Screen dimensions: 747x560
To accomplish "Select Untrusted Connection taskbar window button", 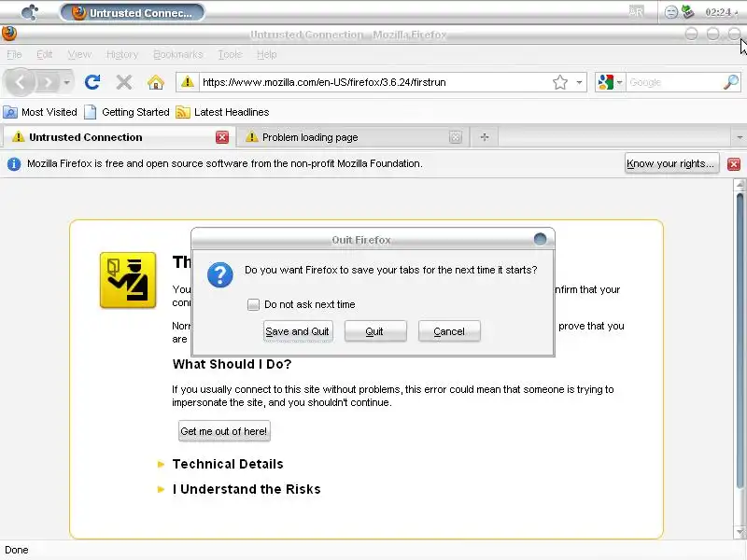I will pos(133,12).
